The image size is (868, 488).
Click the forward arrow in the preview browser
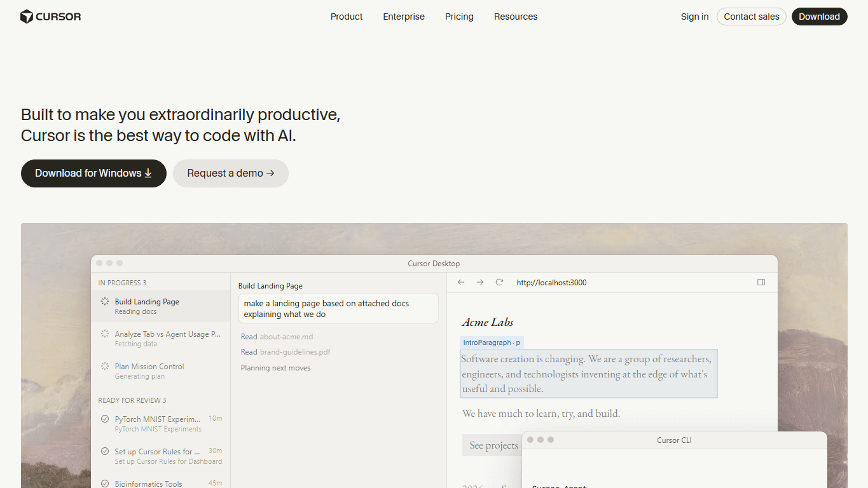coord(480,282)
